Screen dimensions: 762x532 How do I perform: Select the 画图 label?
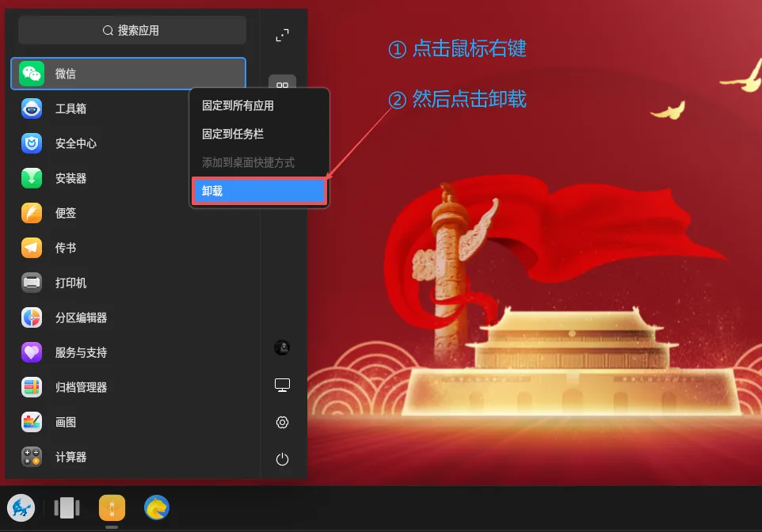tap(66, 422)
